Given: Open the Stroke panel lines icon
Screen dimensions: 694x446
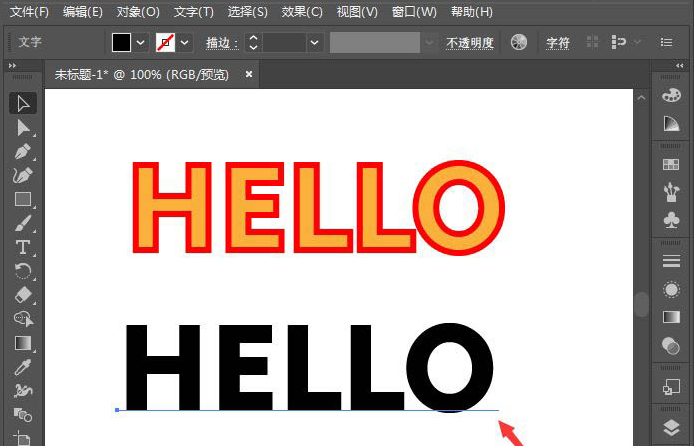Looking at the screenshot, I should click(x=671, y=261).
